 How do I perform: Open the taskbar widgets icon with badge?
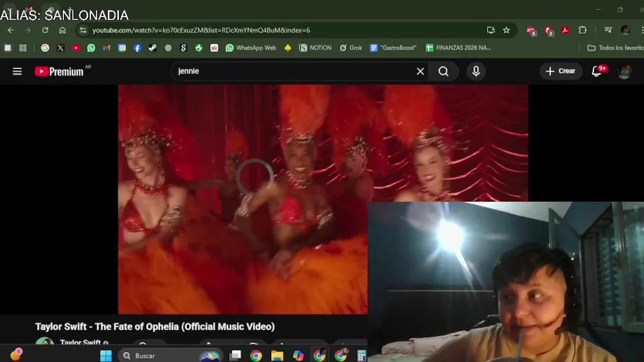coord(16,355)
